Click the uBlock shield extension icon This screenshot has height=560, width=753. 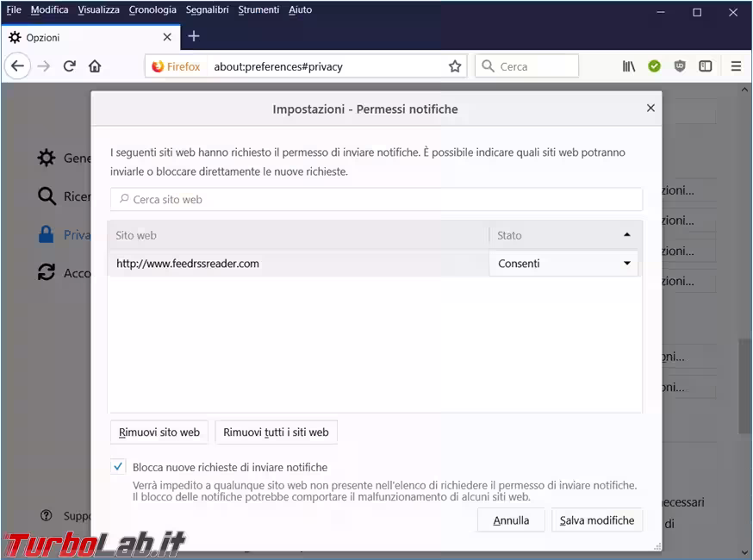pyautogui.click(x=680, y=66)
